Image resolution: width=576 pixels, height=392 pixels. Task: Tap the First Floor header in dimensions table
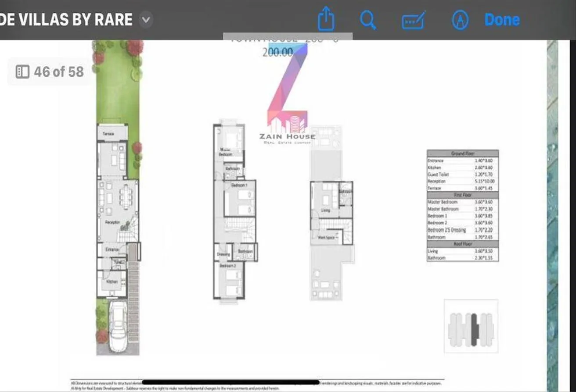click(x=463, y=195)
